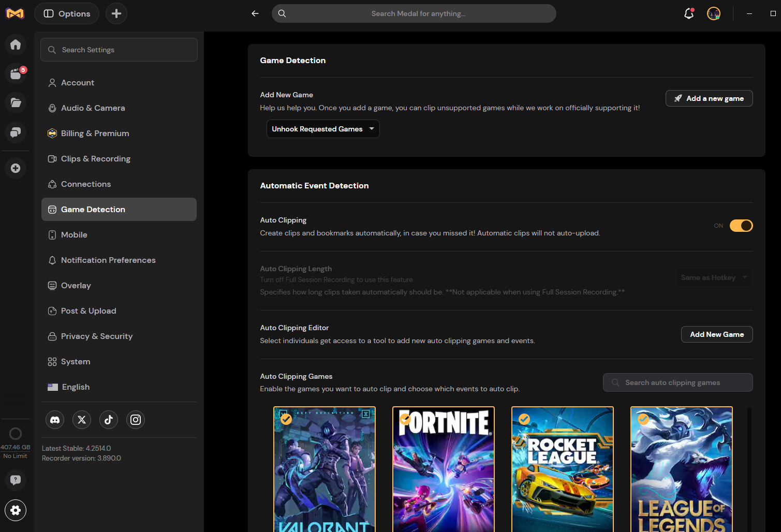Open Overlay settings
Screen dimensions: 781x532
pyautogui.click(x=119, y=286)
